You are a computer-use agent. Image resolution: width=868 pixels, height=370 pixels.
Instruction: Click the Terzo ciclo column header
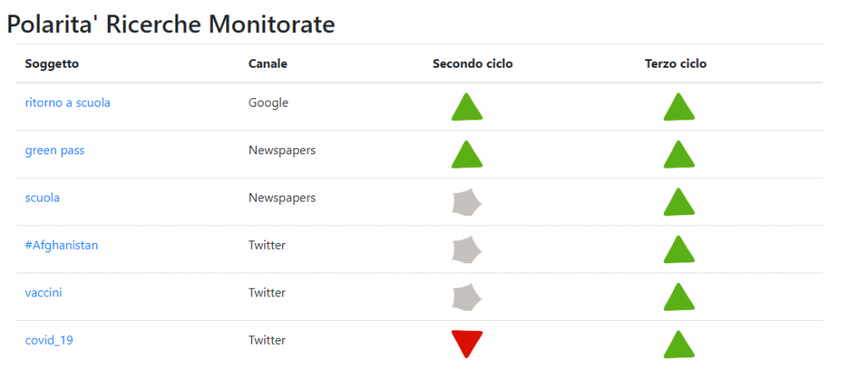676,64
